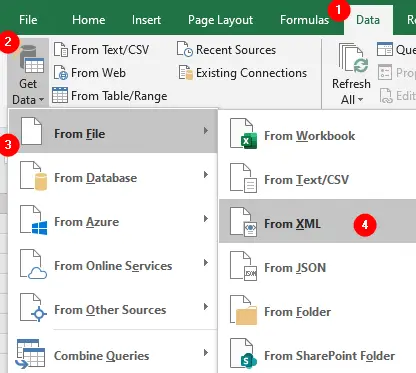Click the Existing Connections icon
The height and width of the screenshot is (373, 416).
tap(186, 72)
